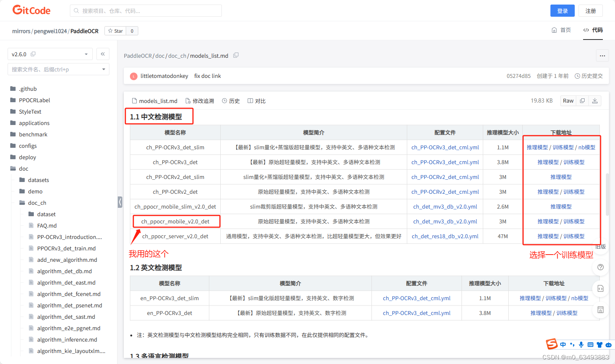Open 历史提交 commit history link

[x=589, y=76]
